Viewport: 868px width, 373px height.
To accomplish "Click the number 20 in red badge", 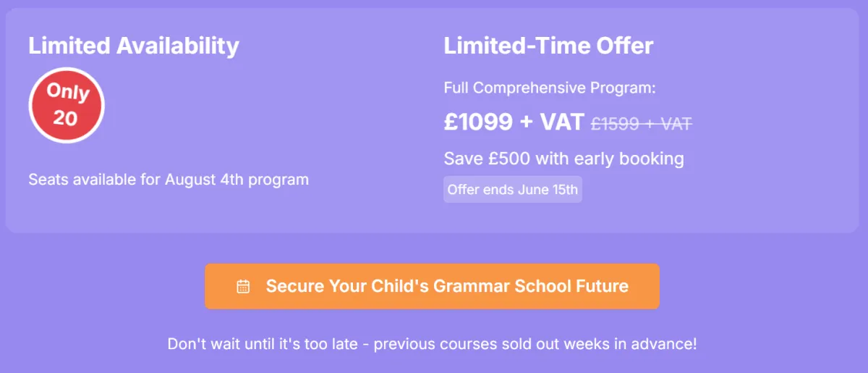I will [65, 117].
